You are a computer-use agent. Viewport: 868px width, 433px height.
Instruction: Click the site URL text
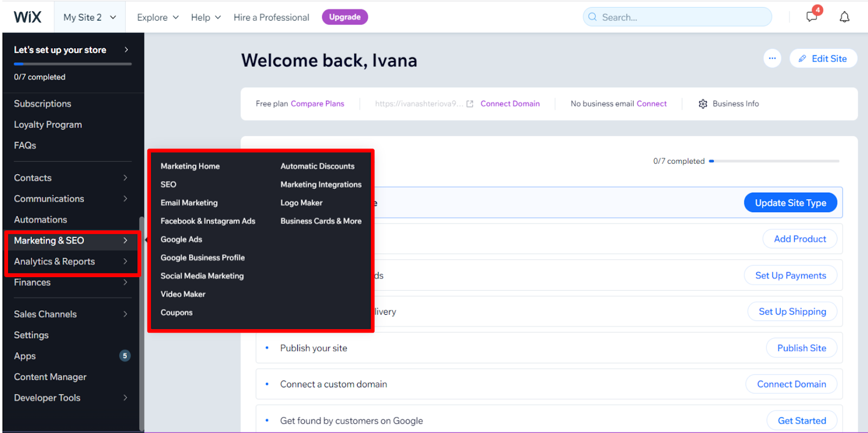(x=419, y=104)
